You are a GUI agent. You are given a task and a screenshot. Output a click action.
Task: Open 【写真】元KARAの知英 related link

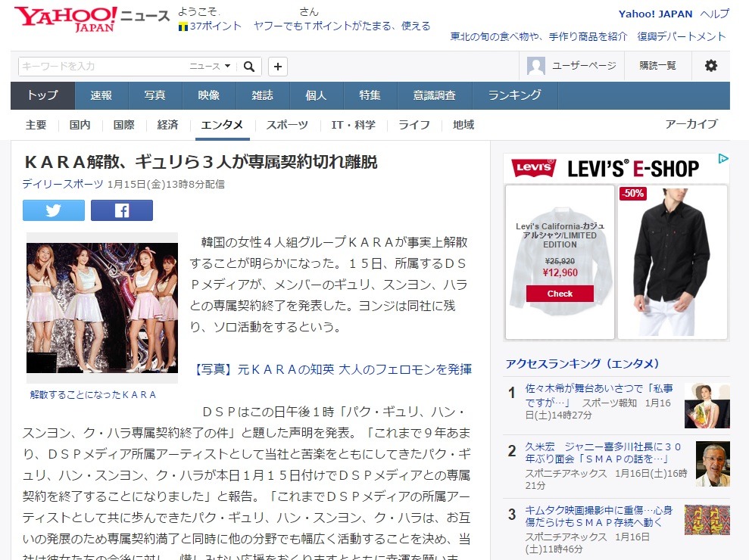(x=331, y=369)
